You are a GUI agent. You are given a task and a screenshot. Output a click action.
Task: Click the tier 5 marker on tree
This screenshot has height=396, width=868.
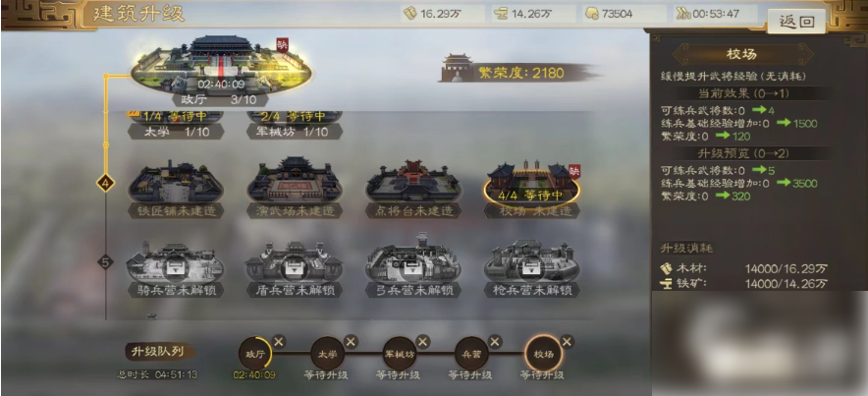tap(105, 262)
